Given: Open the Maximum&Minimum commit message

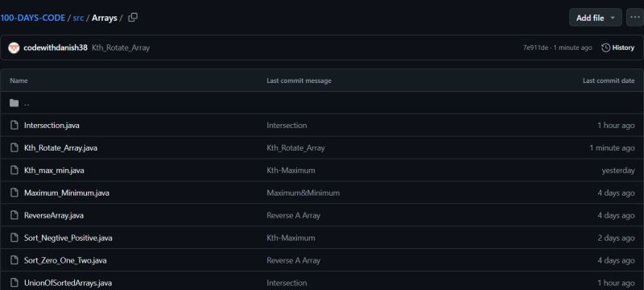Looking at the screenshot, I should (303, 193).
